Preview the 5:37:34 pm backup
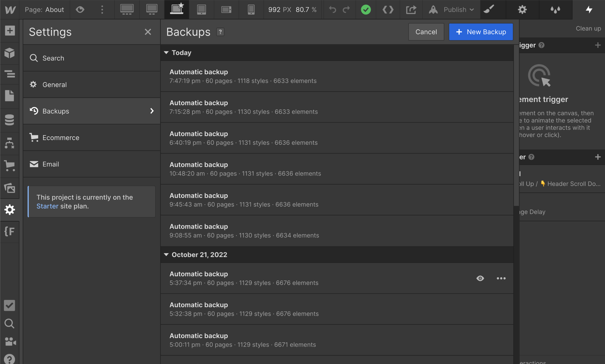Screen dimensions: 605x364 [x=480, y=278]
